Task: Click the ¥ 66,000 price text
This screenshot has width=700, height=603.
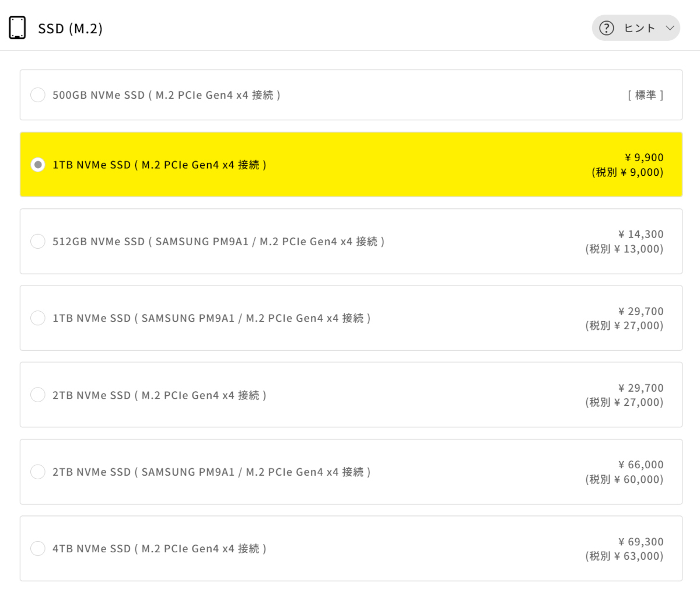Action: click(640, 465)
